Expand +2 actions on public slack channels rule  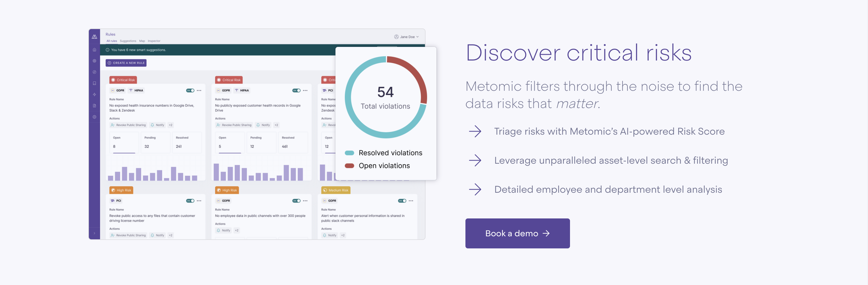343,235
